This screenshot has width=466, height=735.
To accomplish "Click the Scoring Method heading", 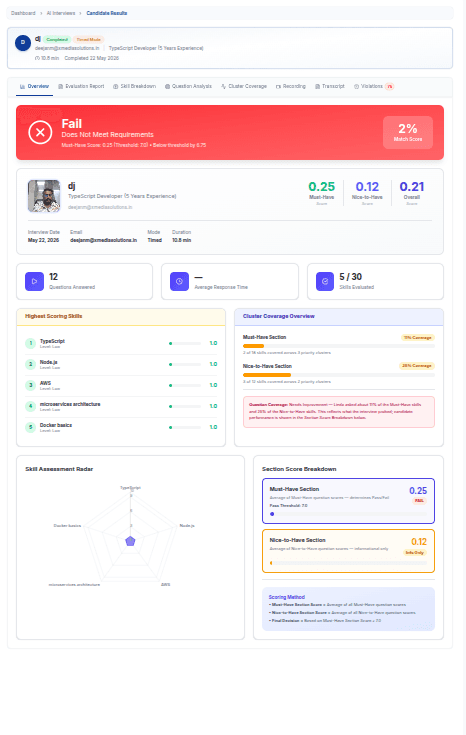I will coord(286,597).
